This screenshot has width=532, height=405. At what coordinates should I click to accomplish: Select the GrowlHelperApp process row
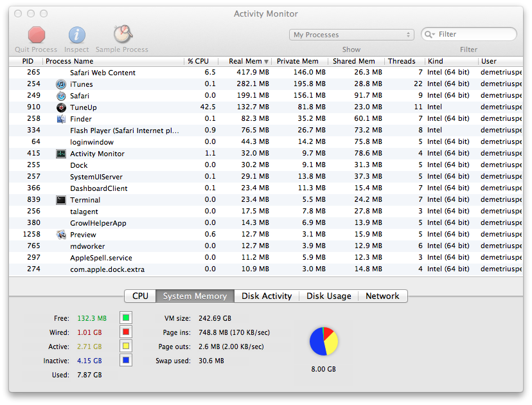tap(266, 222)
